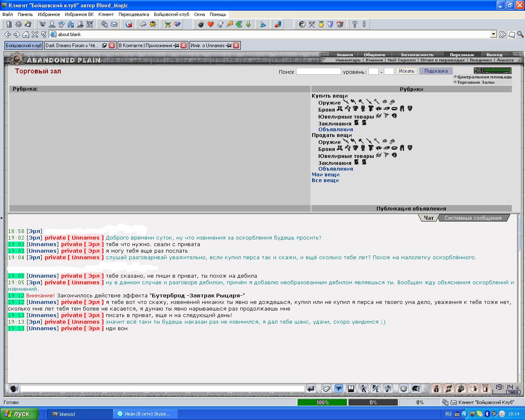Image resolution: width=525 pixels, height=420 pixels.
Task: Open the smiley emoticon picker in chat
Action: 404,388
